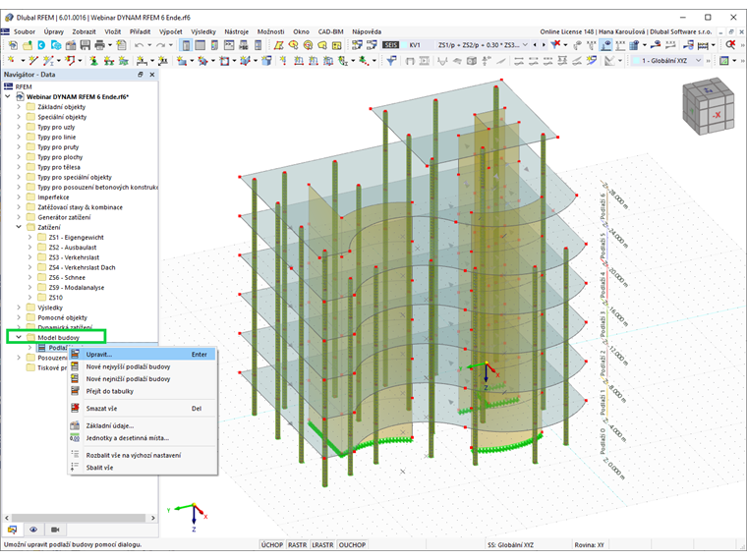This screenshot has width=747, height=560.
Task: Expand the Výsledky tree folder
Action: tap(19, 308)
